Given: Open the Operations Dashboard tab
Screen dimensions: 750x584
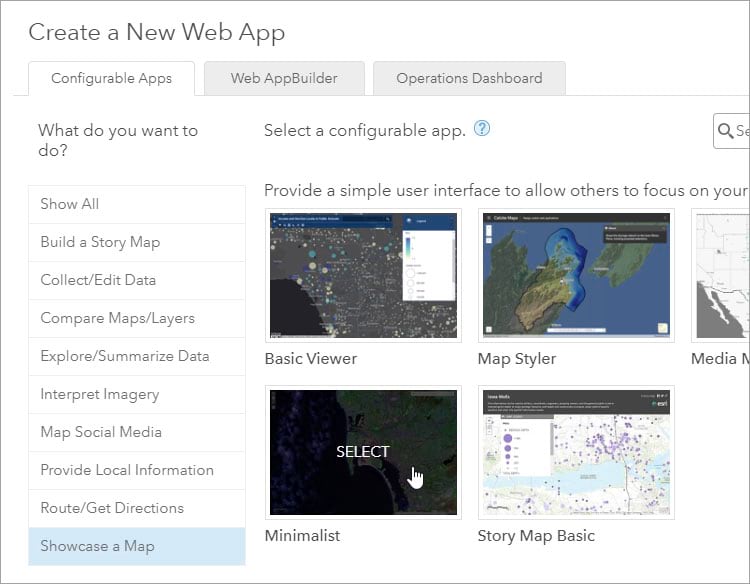Looking at the screenshot, I should (x=469, y=78).
